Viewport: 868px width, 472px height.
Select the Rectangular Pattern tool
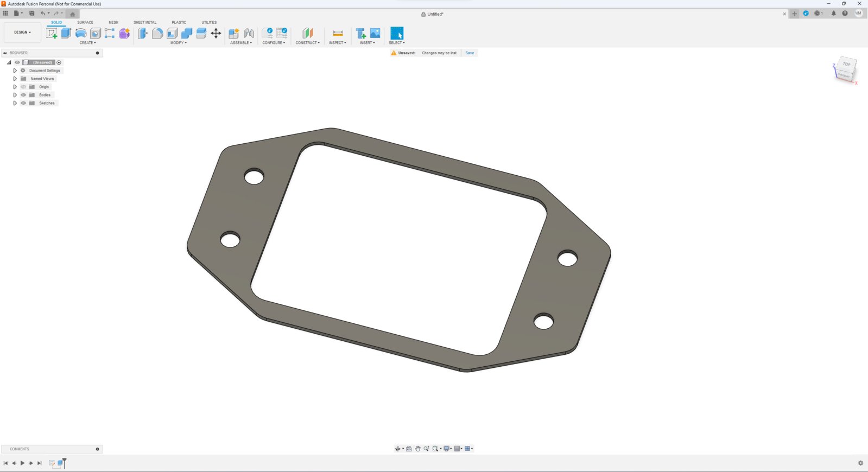(x=110, y=33)
